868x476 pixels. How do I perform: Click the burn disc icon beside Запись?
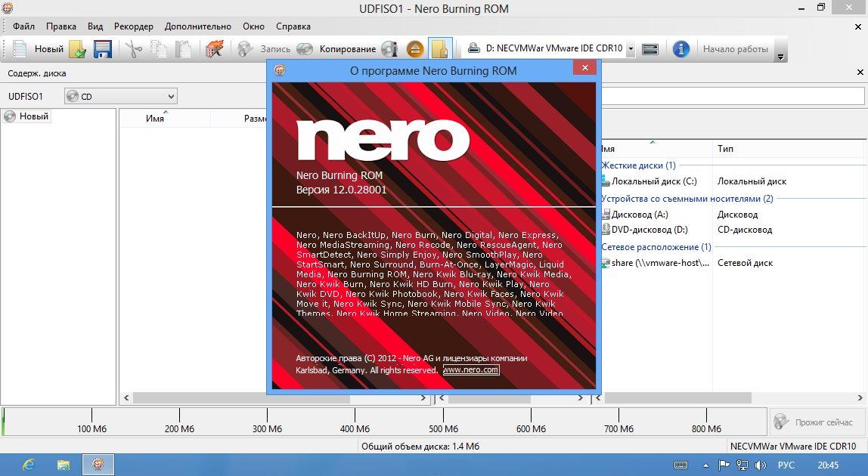pos(245,48)
